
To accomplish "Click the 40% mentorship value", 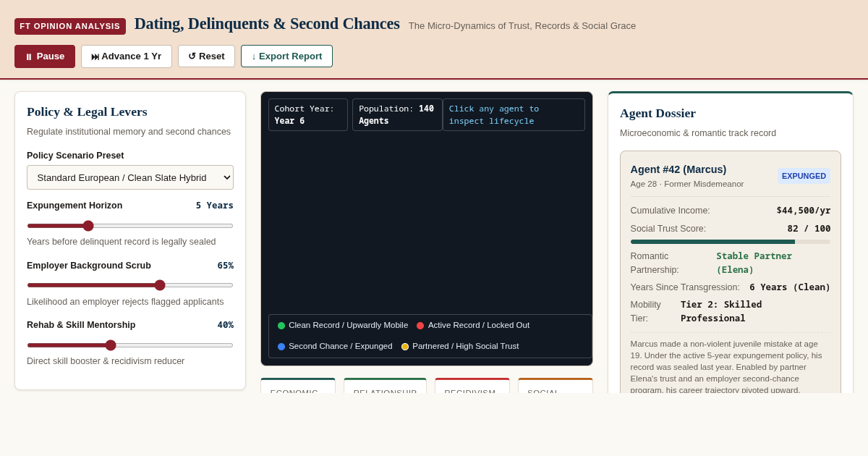I will pyautogui.click(x=226, y=325).
